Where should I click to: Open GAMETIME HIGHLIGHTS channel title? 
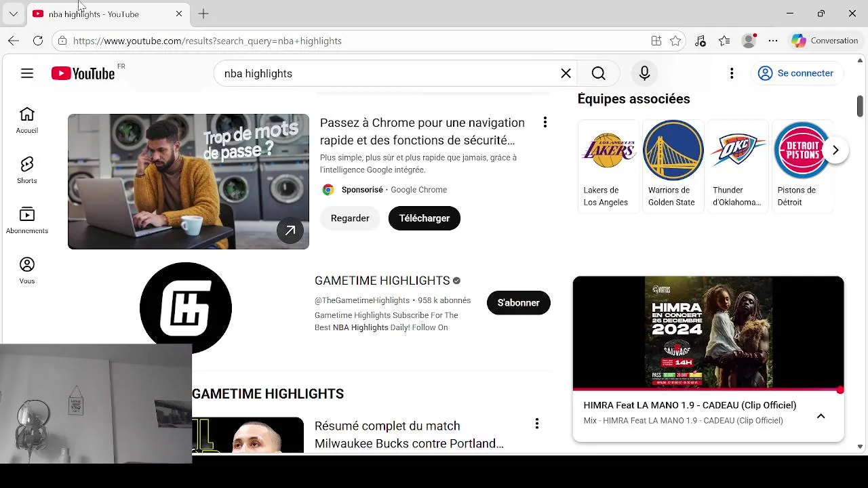pos(382,281)
